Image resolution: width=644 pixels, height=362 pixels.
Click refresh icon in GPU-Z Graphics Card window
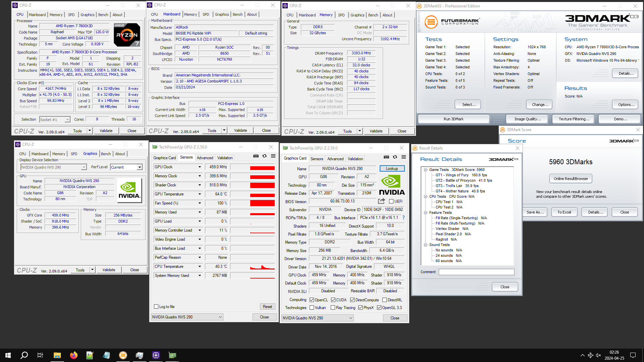[395, 157]
